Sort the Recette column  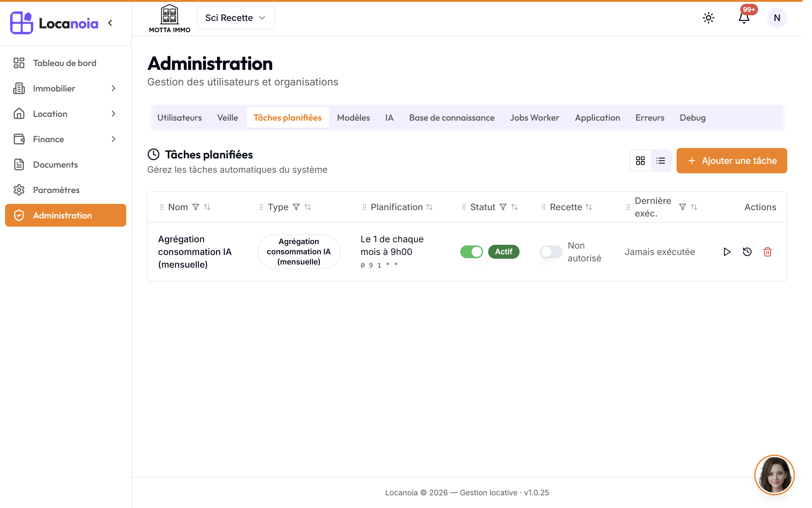588,207
